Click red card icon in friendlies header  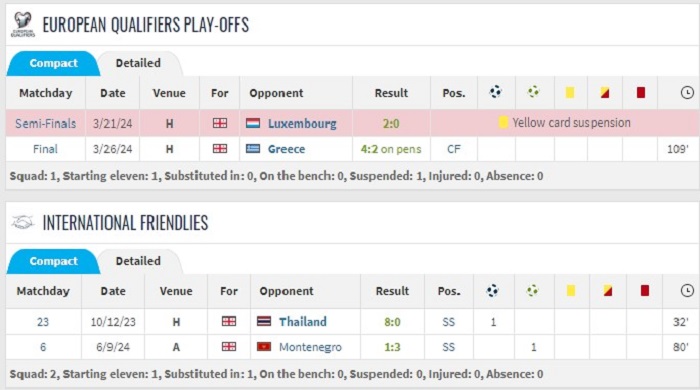[645, 290]
